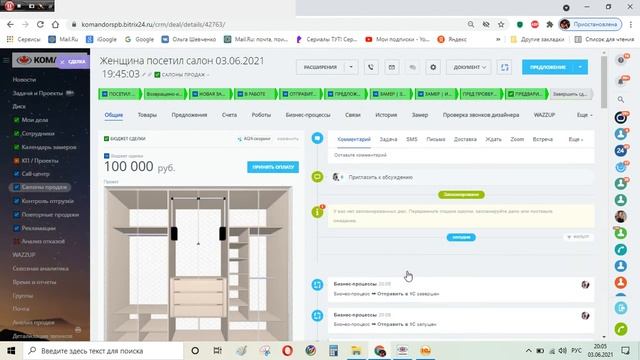Open the Документ dropdown
The height and width of the screenshot is (360, 640).
coord(469,67)
